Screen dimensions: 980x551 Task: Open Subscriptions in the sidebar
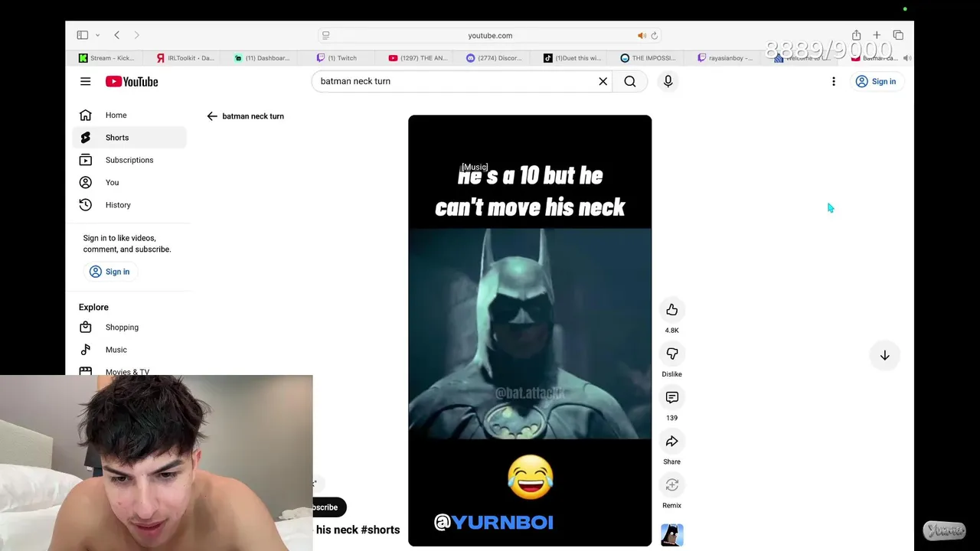(x=129, y=160)
